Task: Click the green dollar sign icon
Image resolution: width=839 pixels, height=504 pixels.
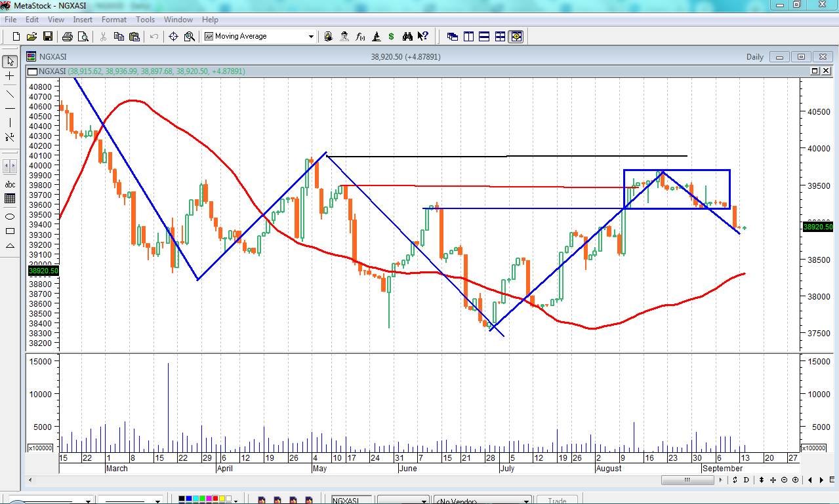Action: (391, 37)
